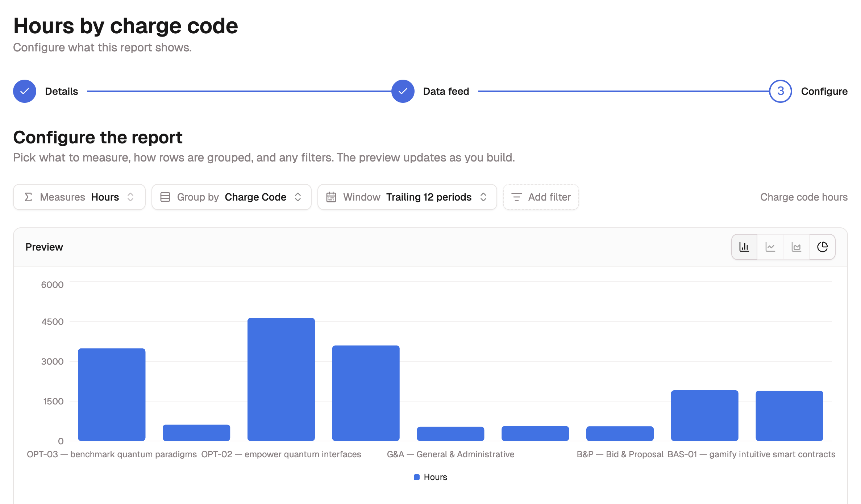This screenshot has width=861, height=504.
Task: Switch preview to bar chart view
Action: tap(744, 247)
